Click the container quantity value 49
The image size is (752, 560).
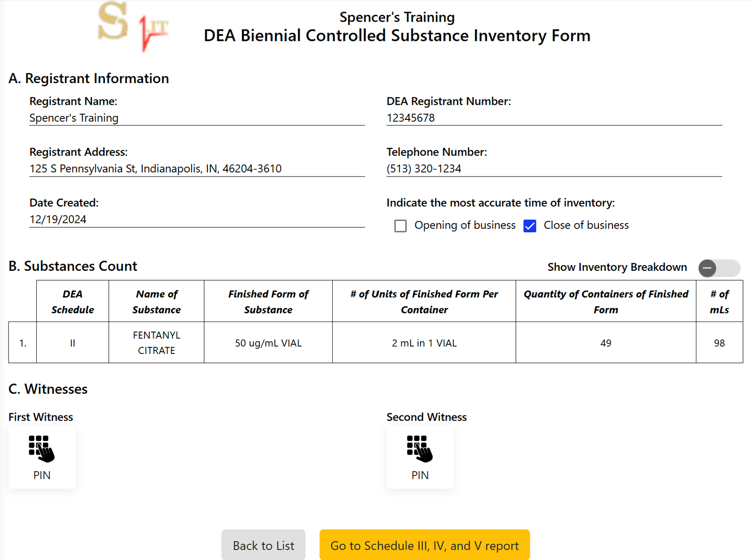coord(606,343)
